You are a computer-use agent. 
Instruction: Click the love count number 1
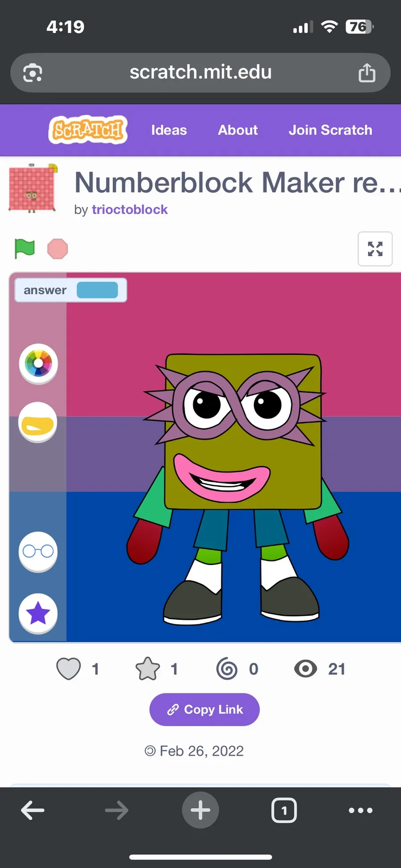point(95,669)
